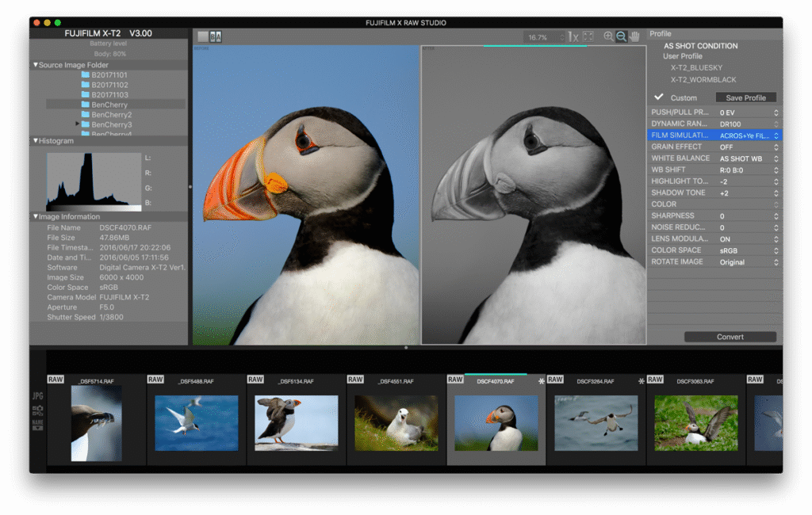Click the camera filter icon beside the filmstrip
The width and height of the screenshot is (812, 515).
[x=36, y=409]
